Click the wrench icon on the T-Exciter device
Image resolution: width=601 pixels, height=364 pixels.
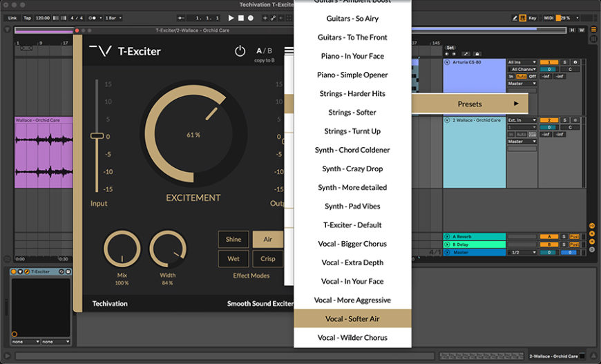[27, 271]
